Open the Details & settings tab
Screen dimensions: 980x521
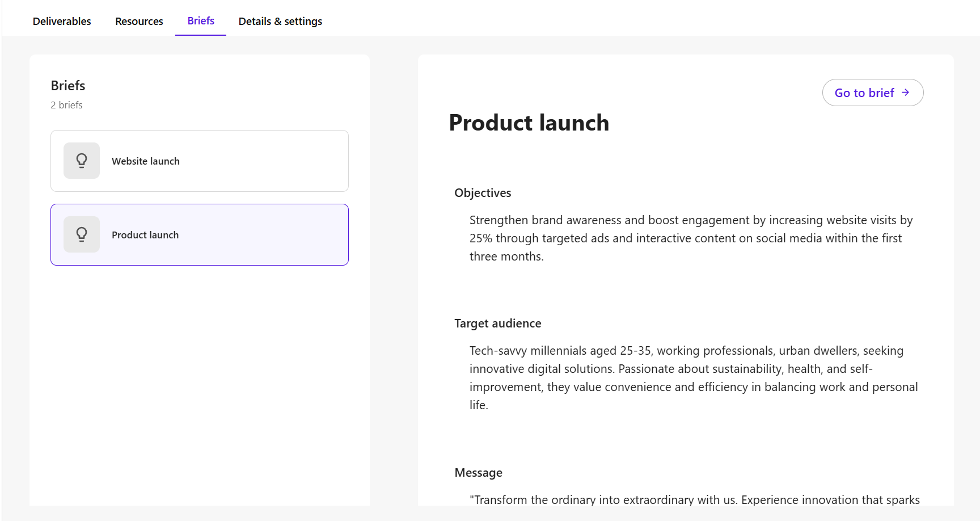coord(280,21)
